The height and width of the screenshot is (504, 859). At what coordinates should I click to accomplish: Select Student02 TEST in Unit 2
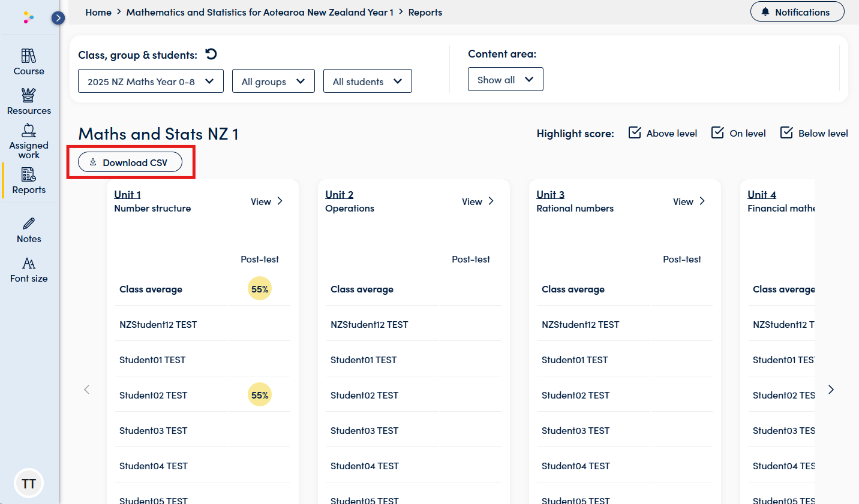pyautogui.click(x=365, y=395)
